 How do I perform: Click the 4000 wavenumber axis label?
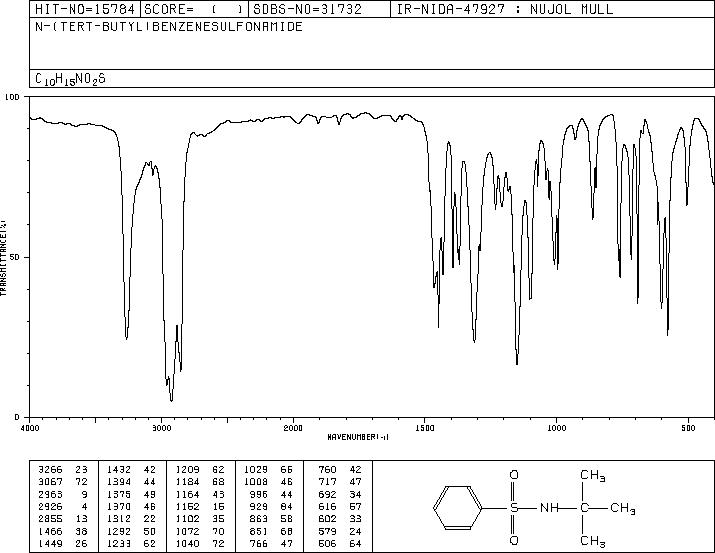click(30, 428)
